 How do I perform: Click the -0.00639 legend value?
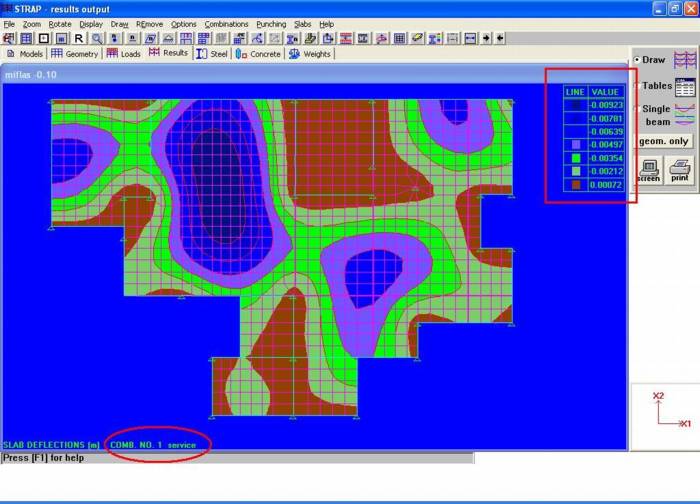606,132
